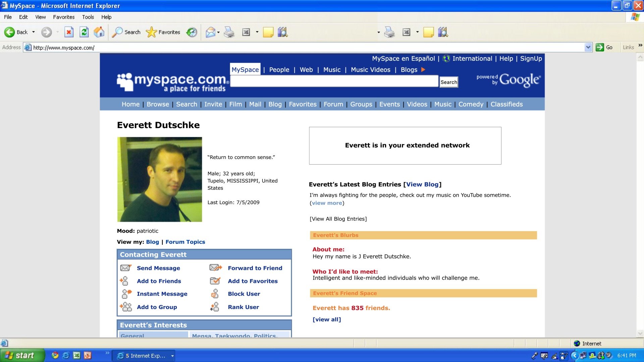Screen dimensions: 644x362
Task: Click SignUp in the top bar
Action: tap(531, 59)
